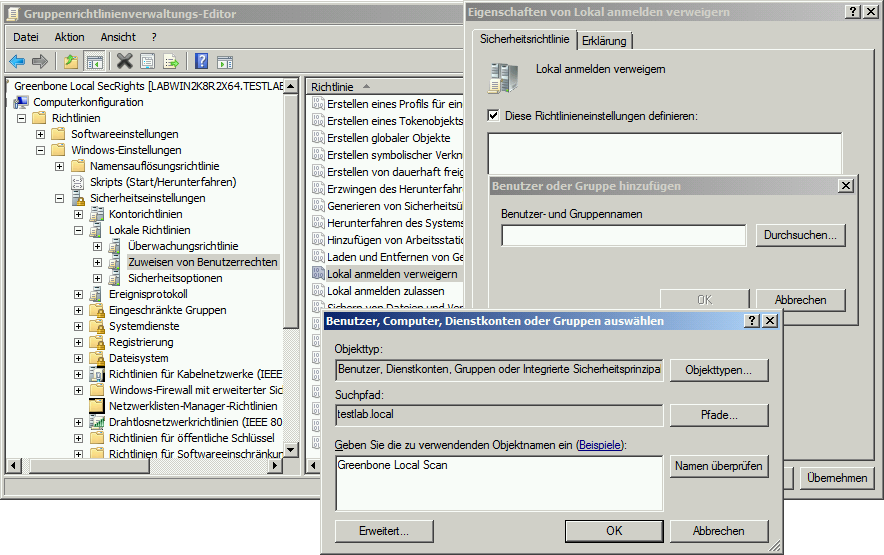The width and height of the screenshot is (884, 555).
Task: Click the Objekttypen... button
Action: point(719,370)
